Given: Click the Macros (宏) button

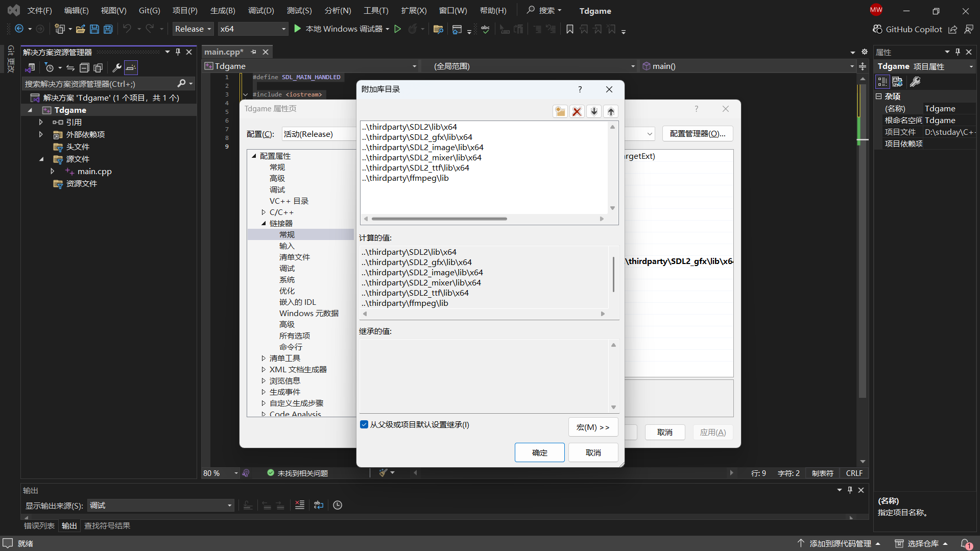Looking at the screenshot, I should coord(592,427).
